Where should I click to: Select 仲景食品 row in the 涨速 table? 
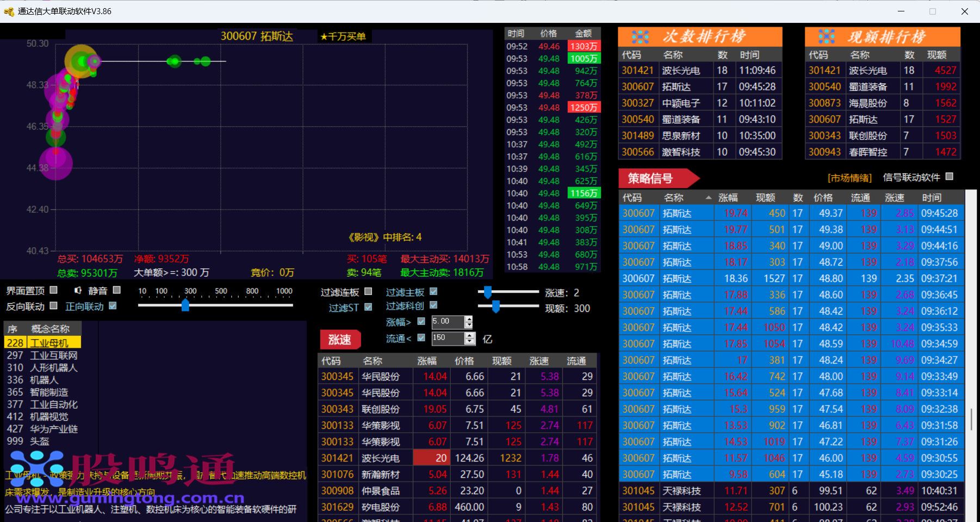click(457, 491)
